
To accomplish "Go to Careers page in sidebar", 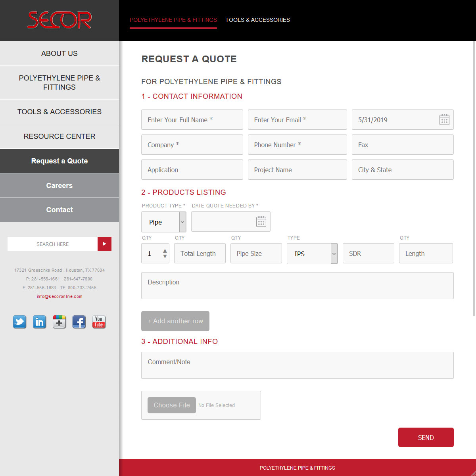I will click(x=59, y=186).
